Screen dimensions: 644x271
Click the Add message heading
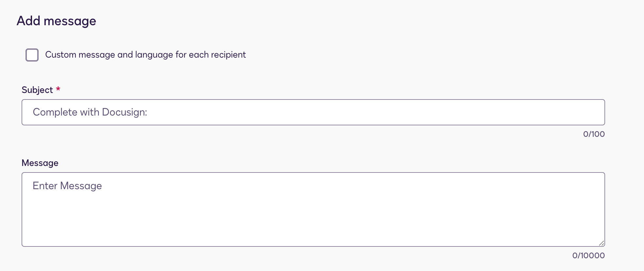[57, 21]
